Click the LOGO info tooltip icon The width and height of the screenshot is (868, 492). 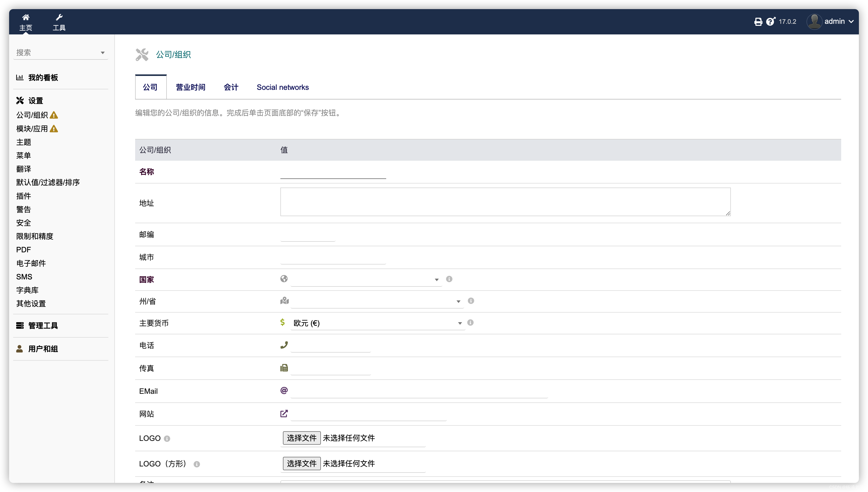(x=167, y=439)
